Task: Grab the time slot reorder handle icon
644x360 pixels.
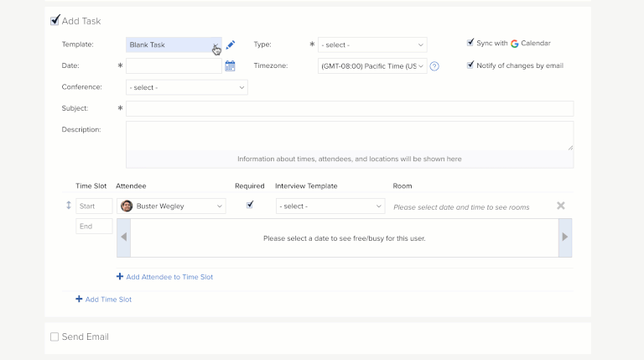Action: pyautogui.click(x=69, y=205)
